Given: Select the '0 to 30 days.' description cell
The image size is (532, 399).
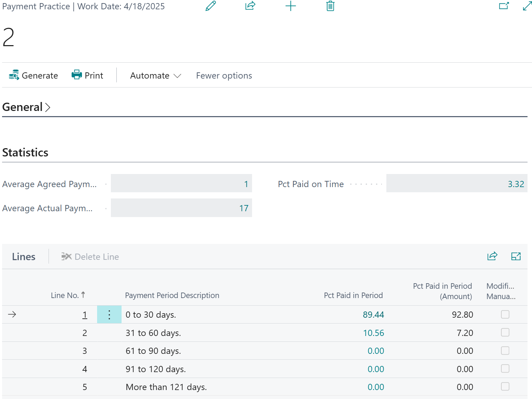Looking at the screenshot, I should [x=151, y=315].
